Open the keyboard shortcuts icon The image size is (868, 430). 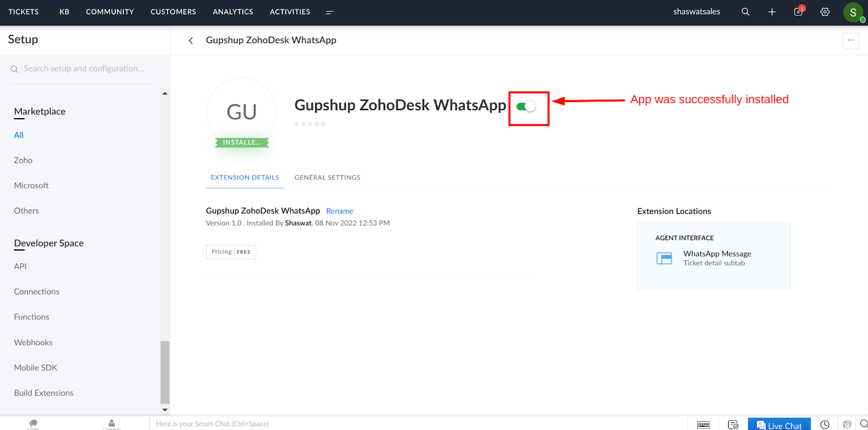point(704,425)
